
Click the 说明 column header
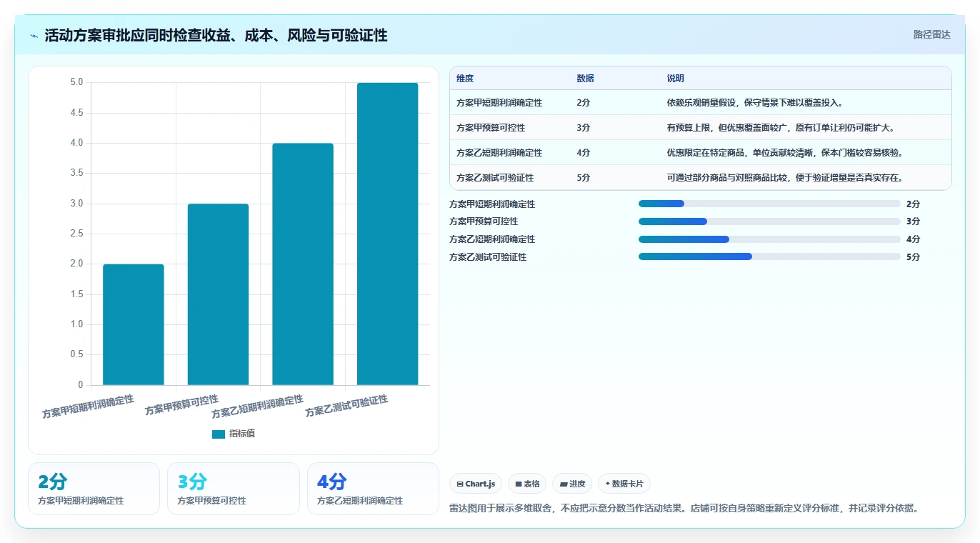[x=676, y=79]
